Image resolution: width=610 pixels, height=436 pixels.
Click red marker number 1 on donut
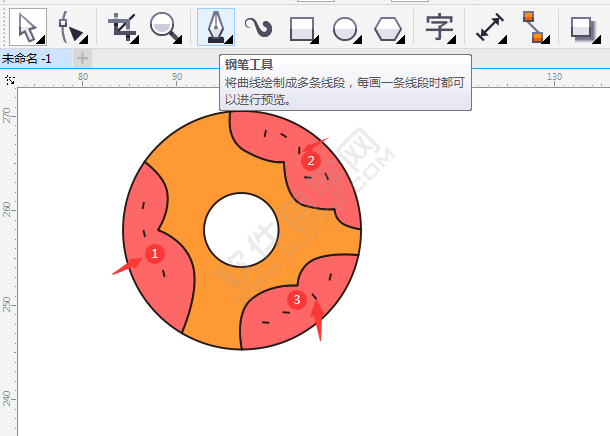click(x=154, y=254)
